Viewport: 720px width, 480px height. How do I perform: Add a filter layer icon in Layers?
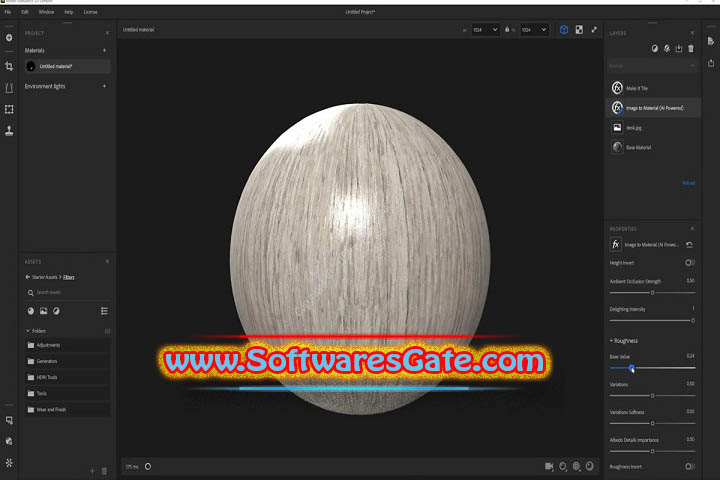(654, 49)
